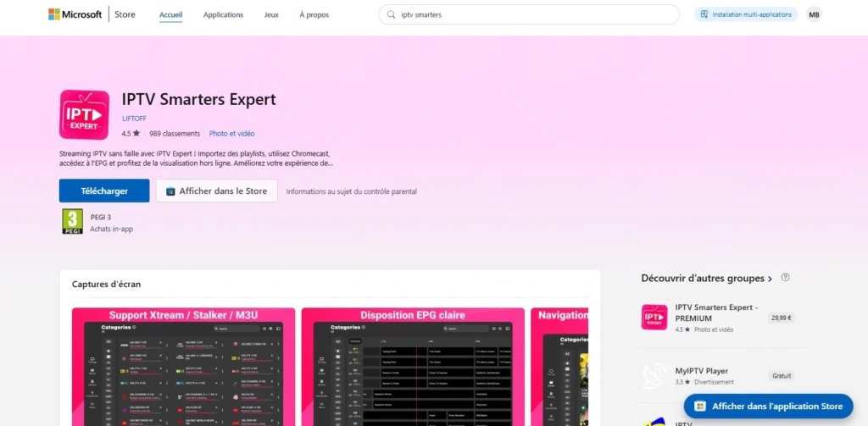The image size is (868, 426).
Task: Open the Jeux tab
Action: tap(271, 15)
